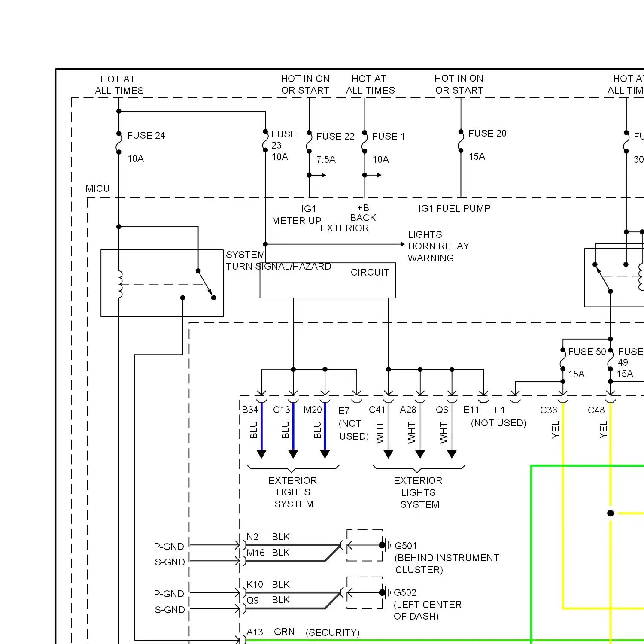Click connector label C13

282,410
